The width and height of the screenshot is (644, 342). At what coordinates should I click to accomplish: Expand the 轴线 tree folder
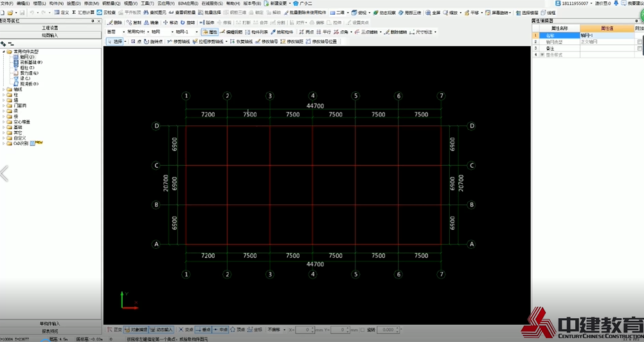coord(4,89)
